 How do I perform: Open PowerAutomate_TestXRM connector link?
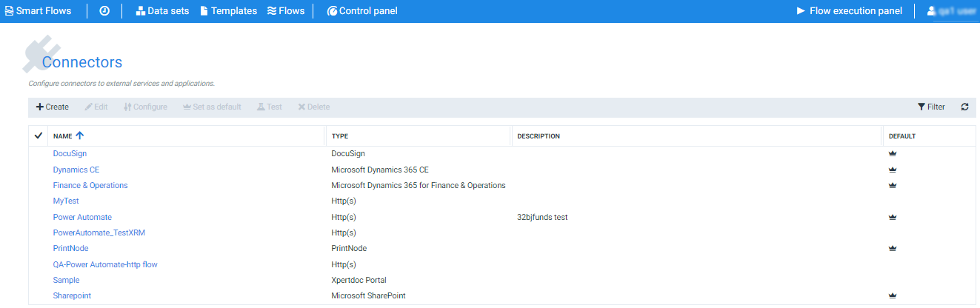pyautogui.click(x=99, y=232)
